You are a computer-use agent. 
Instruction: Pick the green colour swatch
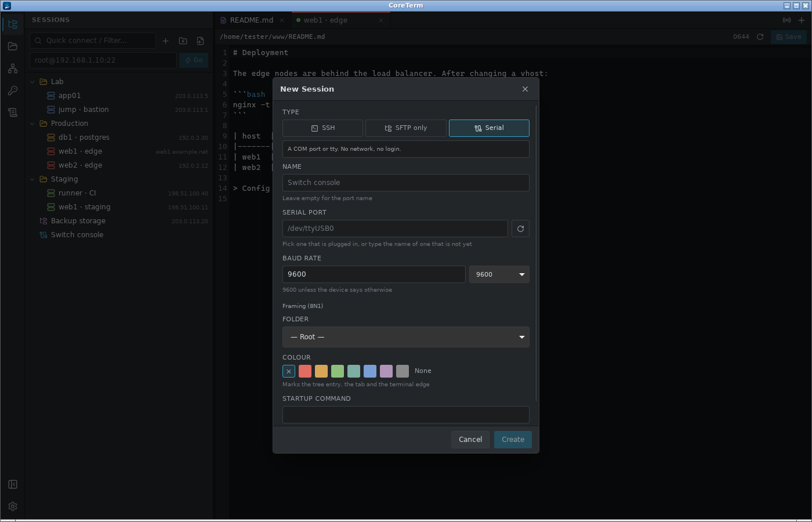[x=338, y=371]
